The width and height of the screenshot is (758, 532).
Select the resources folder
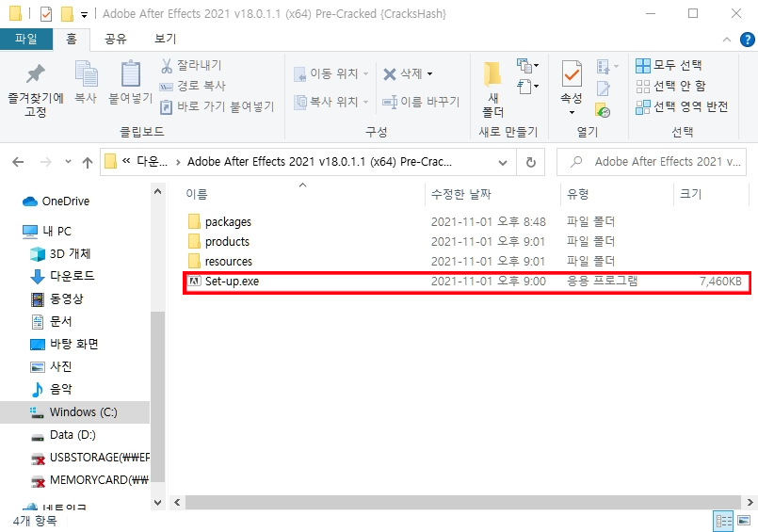(229, 262)
